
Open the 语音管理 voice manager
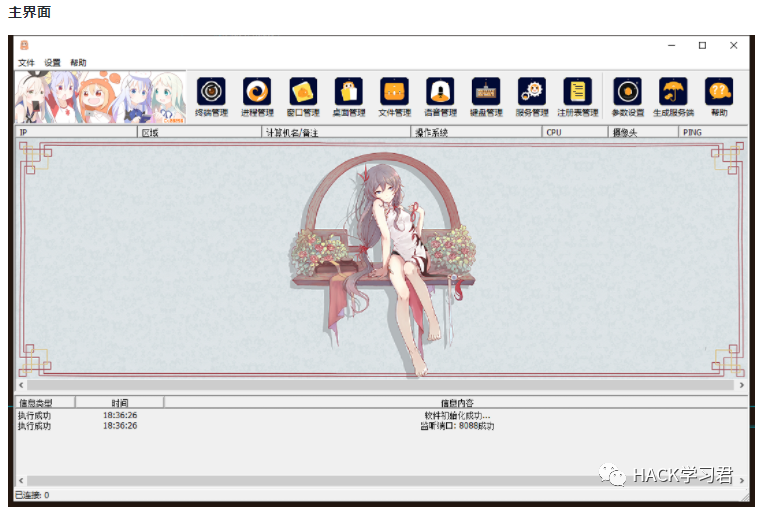tap(440, 97)
